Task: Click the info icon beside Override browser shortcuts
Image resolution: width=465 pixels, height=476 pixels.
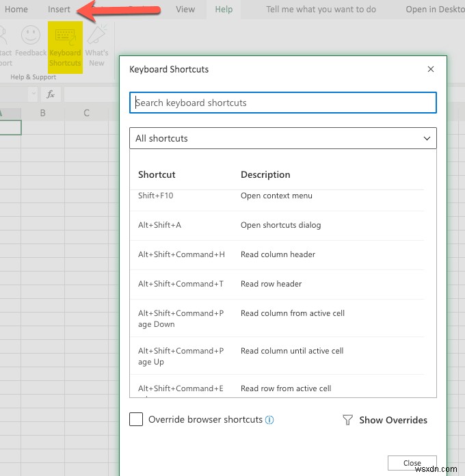Action: [269, 419]
